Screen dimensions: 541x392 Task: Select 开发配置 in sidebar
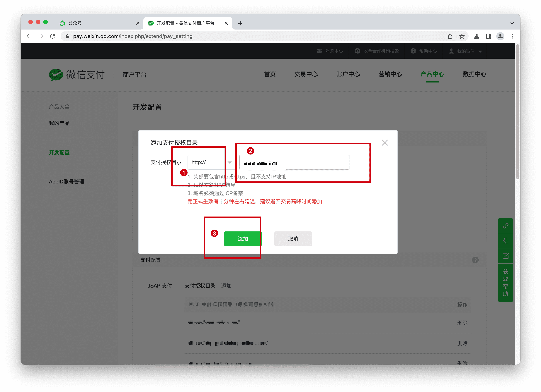[59, 152]
